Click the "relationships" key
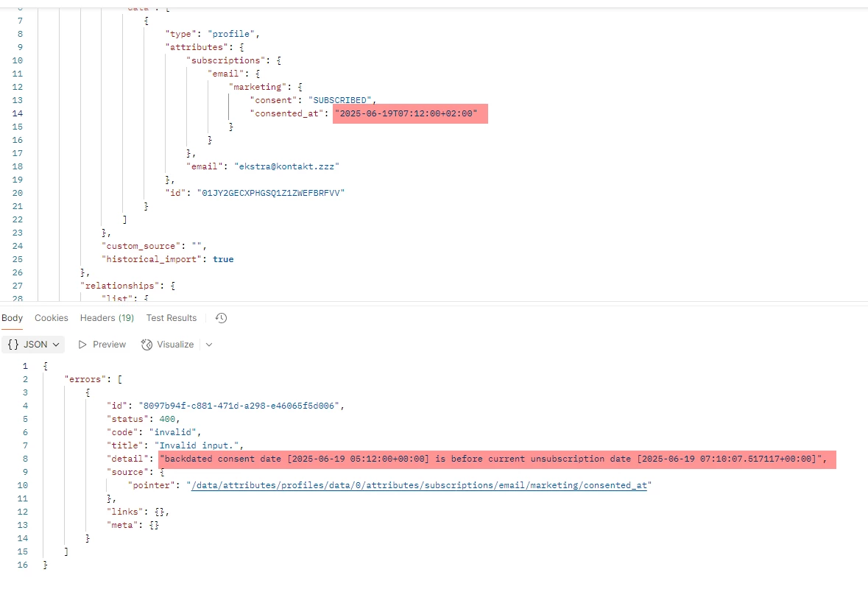 119,286
